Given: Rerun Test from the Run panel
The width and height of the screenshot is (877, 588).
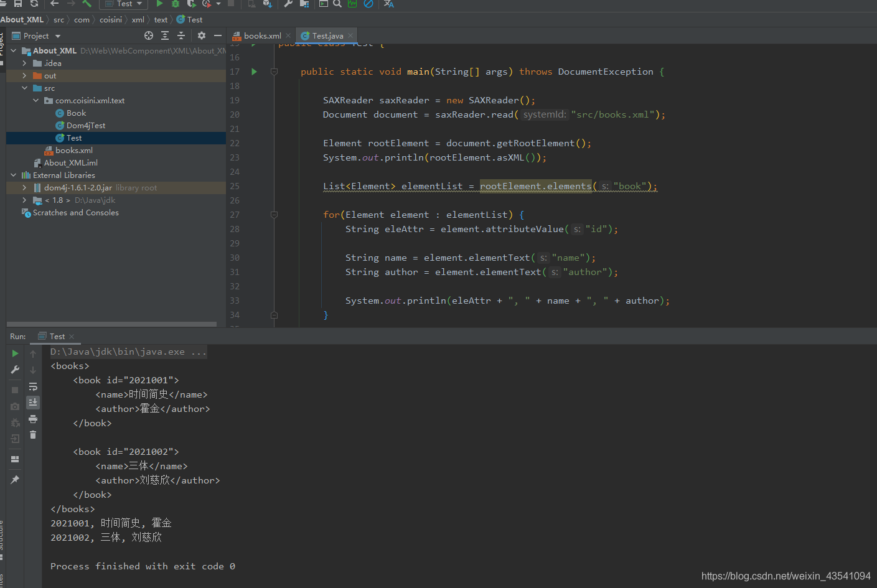Looking at the screenshot, I should [x=15, y=353].
